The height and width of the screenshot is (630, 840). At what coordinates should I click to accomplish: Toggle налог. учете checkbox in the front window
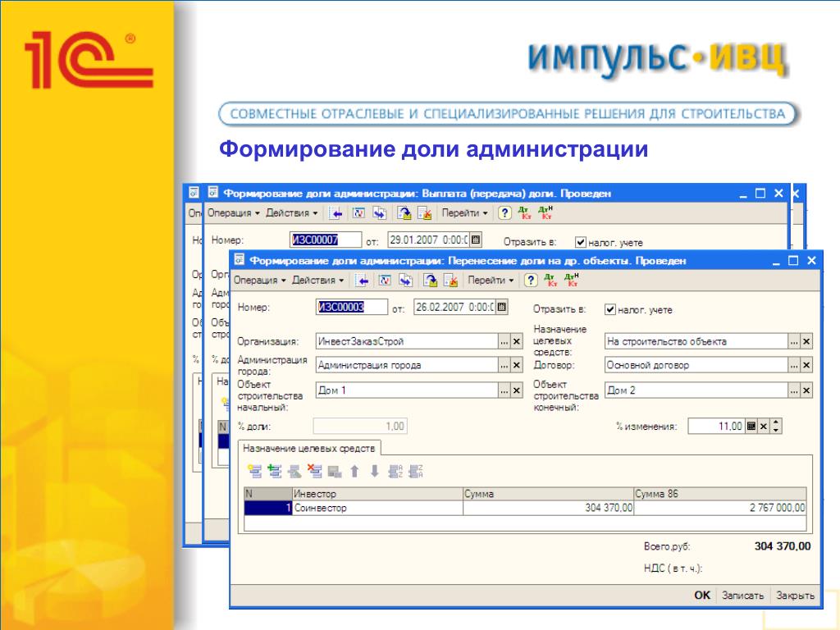[609, 309]
